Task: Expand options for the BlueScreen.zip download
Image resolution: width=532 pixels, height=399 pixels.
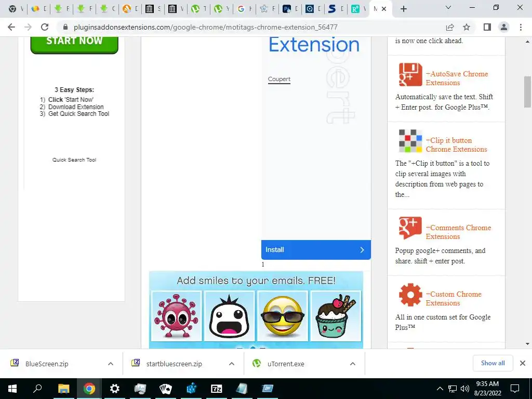Action: [111, 364]
